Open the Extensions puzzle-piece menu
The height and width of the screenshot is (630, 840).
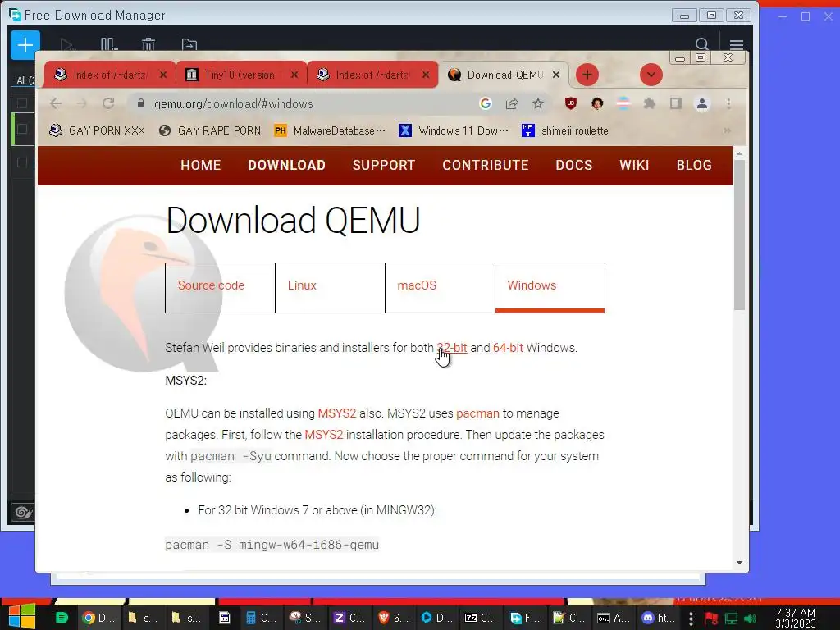point(650,103)
